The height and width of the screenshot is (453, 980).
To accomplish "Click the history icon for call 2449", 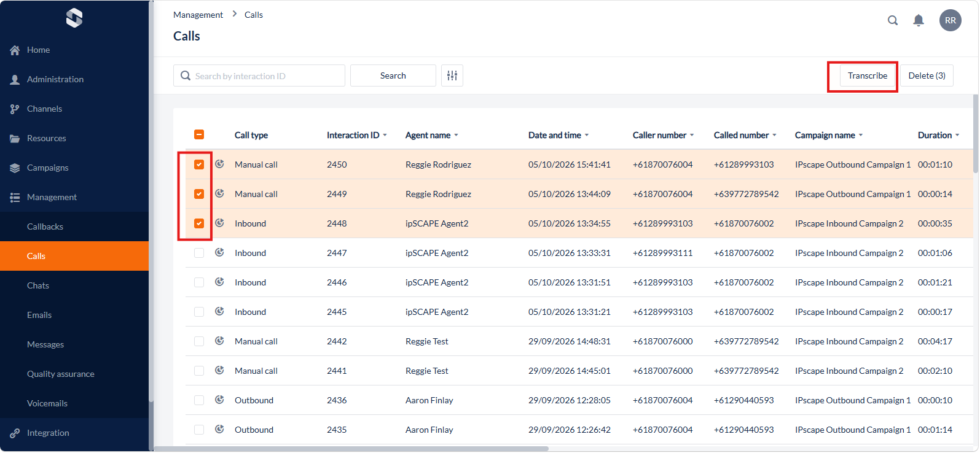I will point(219,193).
